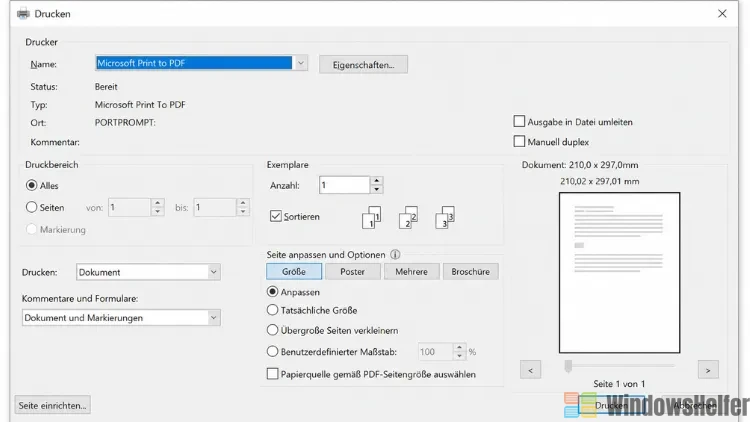Open the Drucken Dokument dropdown
This screenshot has width=750, height=422.
click(213, 272)
